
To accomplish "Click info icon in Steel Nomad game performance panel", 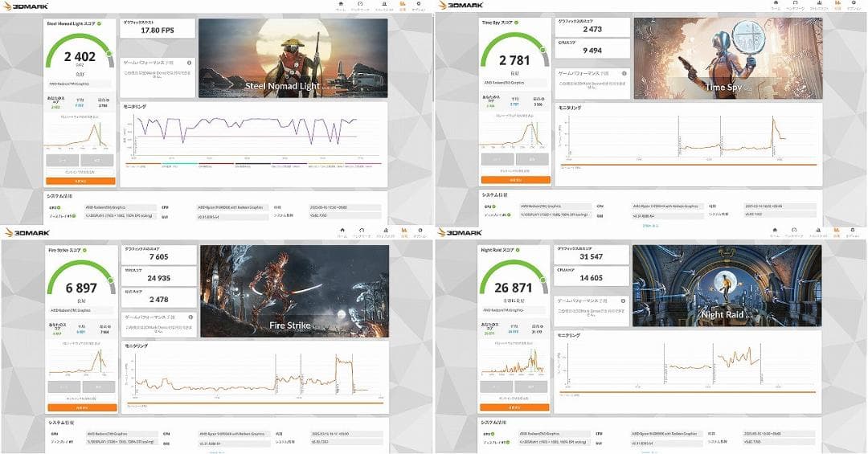I will point(189,62).
